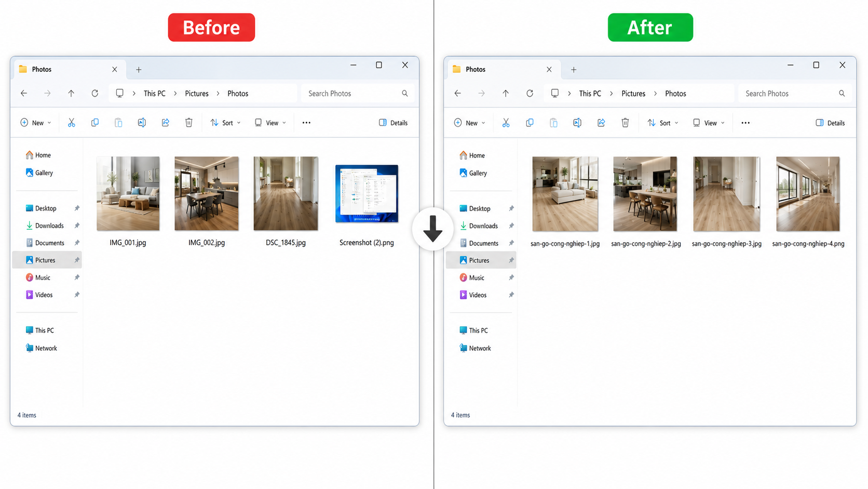Click Refresh icon in After window
Image resolution: width=868 pixels, height=489 pixels.
click(530, 94)
